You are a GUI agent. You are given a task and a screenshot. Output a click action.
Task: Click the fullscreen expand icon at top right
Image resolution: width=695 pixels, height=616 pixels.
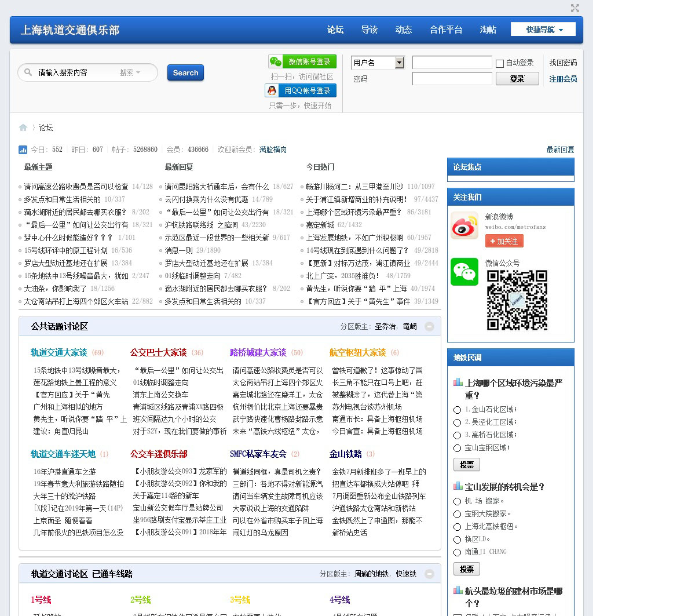[575, 8]
